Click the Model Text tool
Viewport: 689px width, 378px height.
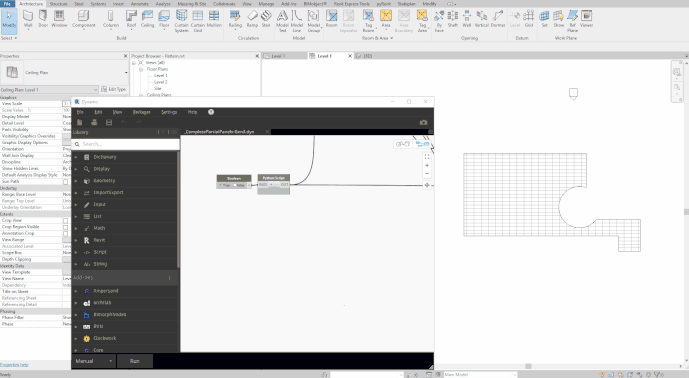pyautogui.click(x=282, y=21)
